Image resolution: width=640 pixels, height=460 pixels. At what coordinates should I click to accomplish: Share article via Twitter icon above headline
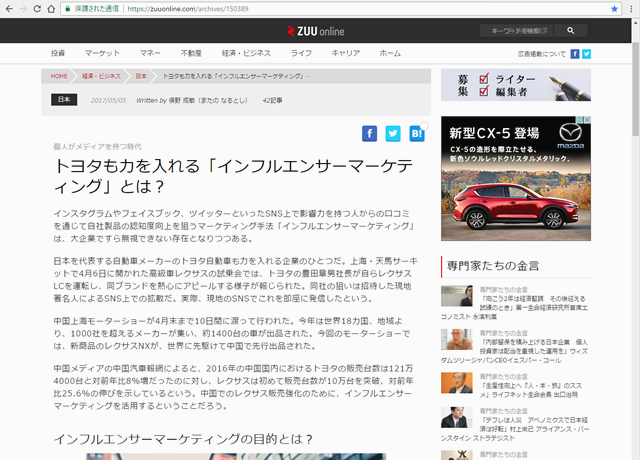(393, 133)
